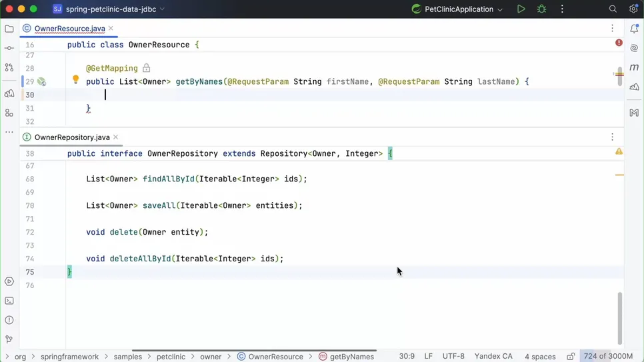Open the Project tool window folder icon
Screen dimensions: 644x362
(x=9, y=29)
